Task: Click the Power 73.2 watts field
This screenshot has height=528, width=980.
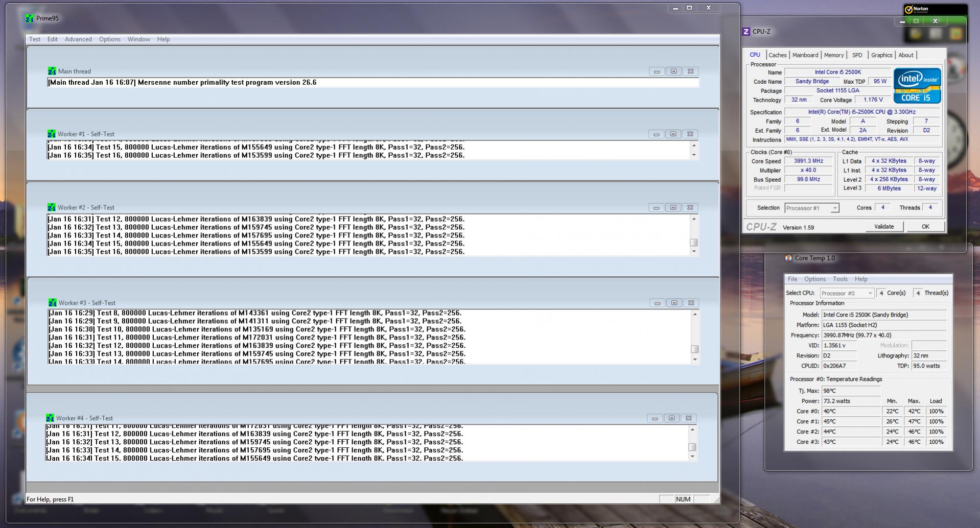Action: tap(851, 401)
